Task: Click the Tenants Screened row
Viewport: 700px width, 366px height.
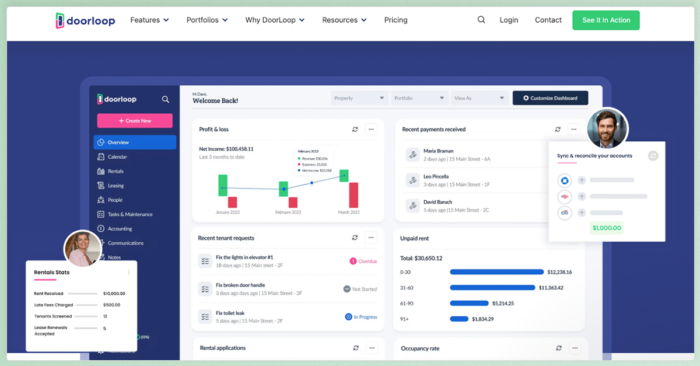Action: 71,316
